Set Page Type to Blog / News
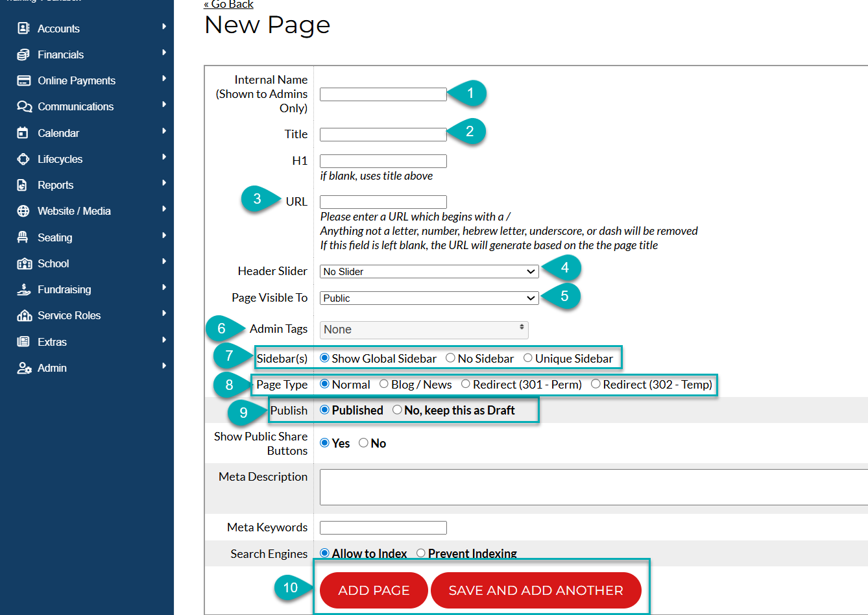The width and height of the screenshot is (868, 615). (x=383, y=384)
